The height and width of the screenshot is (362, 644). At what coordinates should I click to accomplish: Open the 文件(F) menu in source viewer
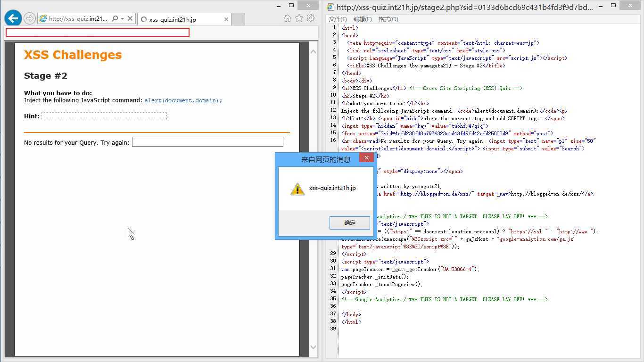point(338,19)
